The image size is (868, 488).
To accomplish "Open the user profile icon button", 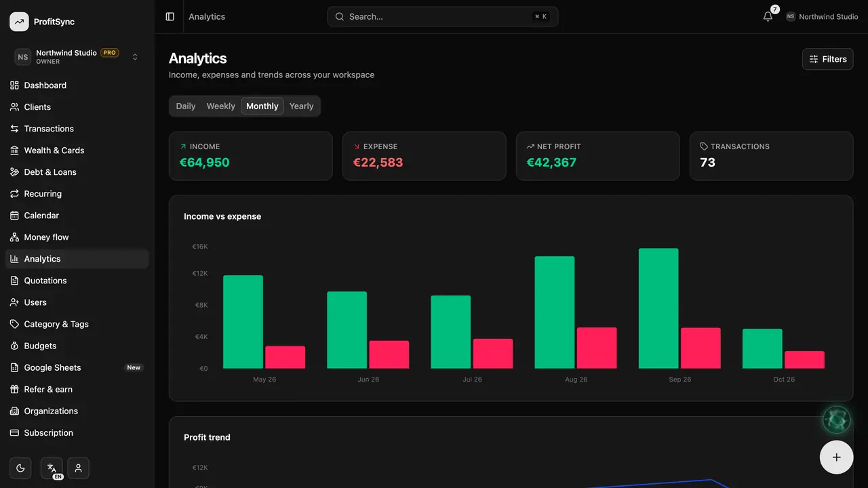I will pos(79,468).
